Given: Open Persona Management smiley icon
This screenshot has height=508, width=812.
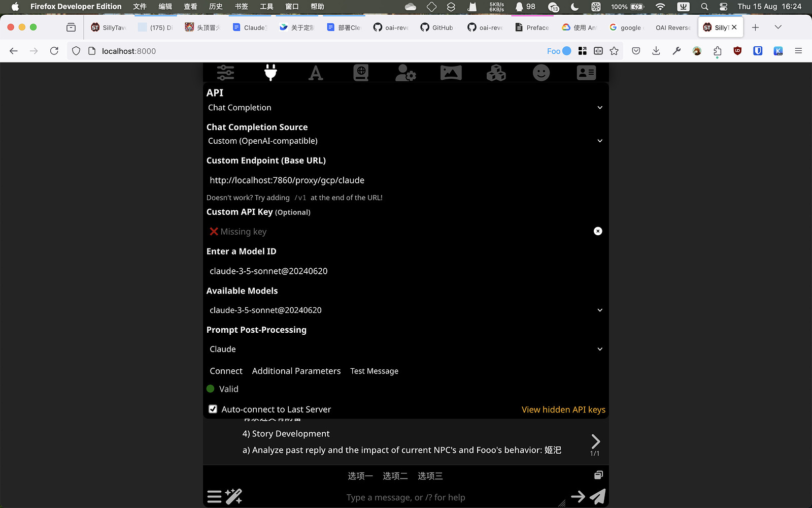Looking at the screenshot, I should tap(541, 73).
